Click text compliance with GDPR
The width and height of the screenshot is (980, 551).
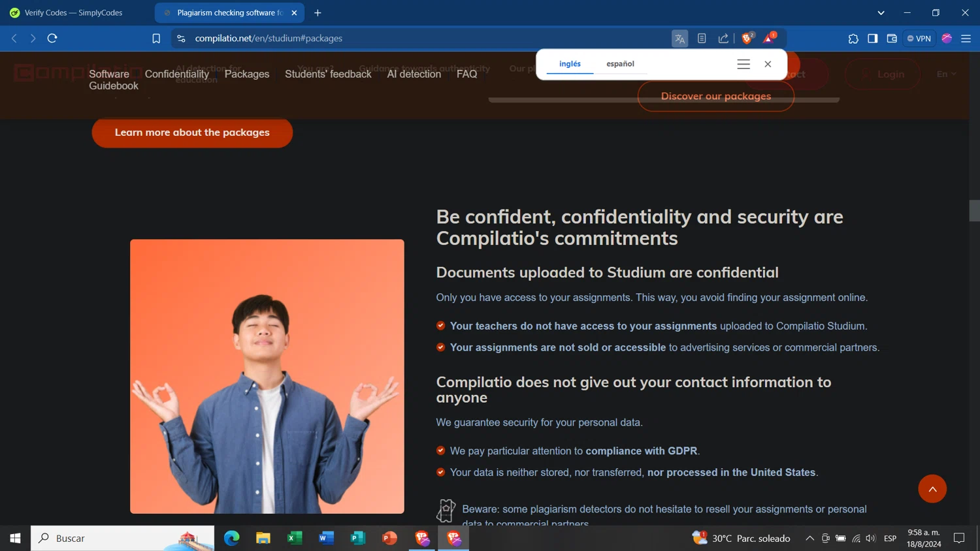pos(642,451)
